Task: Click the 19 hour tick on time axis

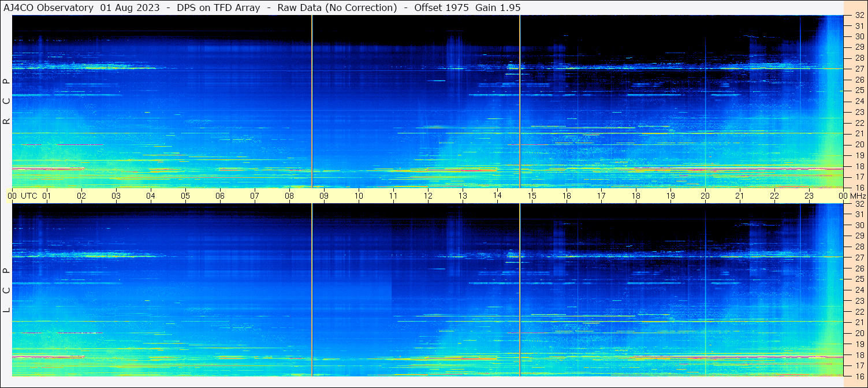Action: click(x=670, y=196)
